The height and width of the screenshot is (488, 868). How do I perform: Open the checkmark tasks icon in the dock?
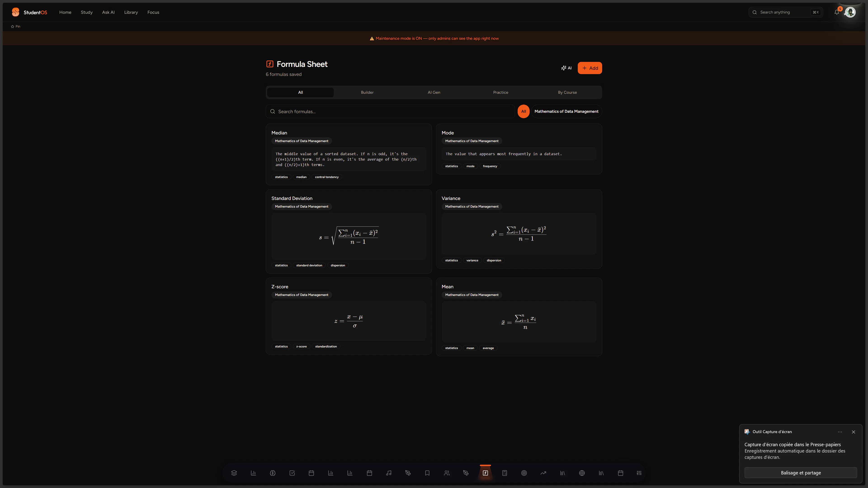[x=292, y=473]
